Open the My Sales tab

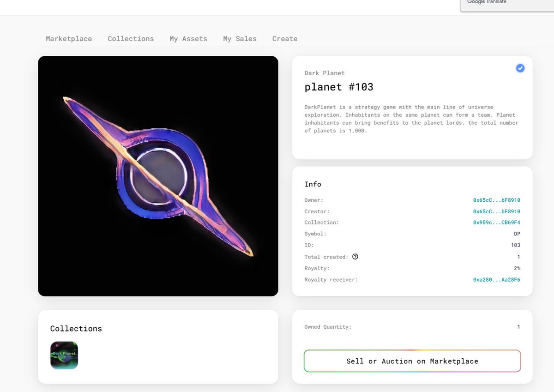240,39
